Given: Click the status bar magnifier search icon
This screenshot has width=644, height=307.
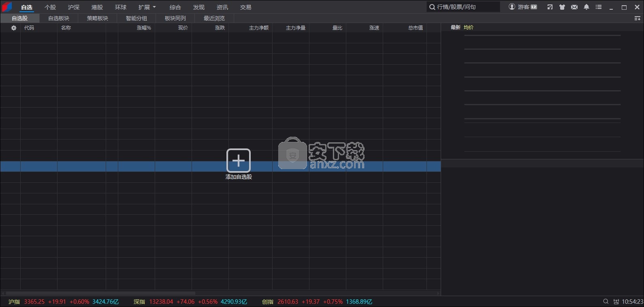Looking at the screenshot, I should click(x=606, y=301).
